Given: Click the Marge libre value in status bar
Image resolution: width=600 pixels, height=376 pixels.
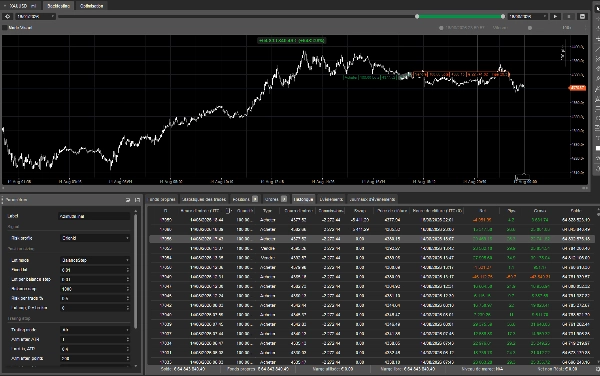Looking at the screenshot, I should point(419,369).
